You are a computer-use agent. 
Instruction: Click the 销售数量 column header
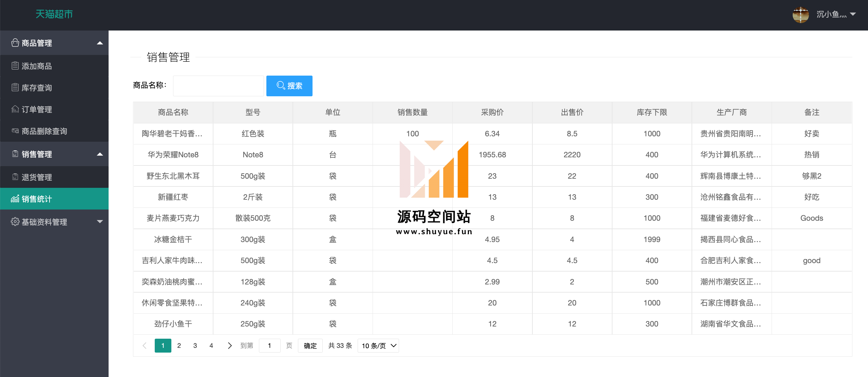(413, 112)
